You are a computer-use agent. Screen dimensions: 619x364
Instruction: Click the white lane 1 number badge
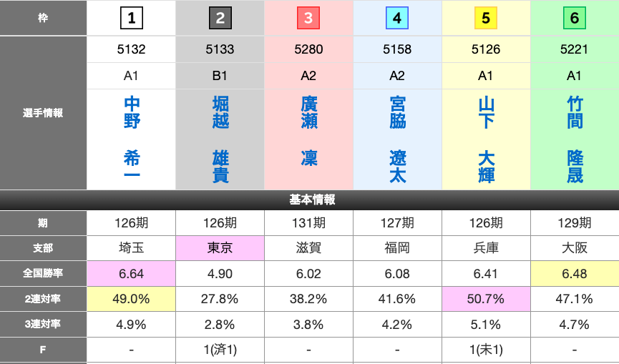131,19
